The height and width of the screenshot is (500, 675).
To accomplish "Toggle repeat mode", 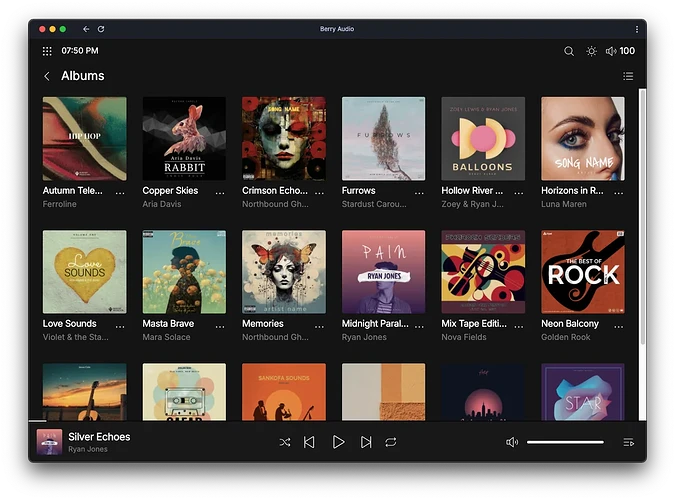I will point(391,442).
